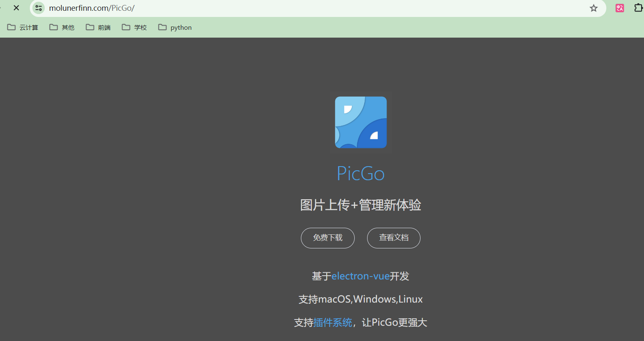Click the PicGo heading text
644x341 pixels.
point(360,173)
